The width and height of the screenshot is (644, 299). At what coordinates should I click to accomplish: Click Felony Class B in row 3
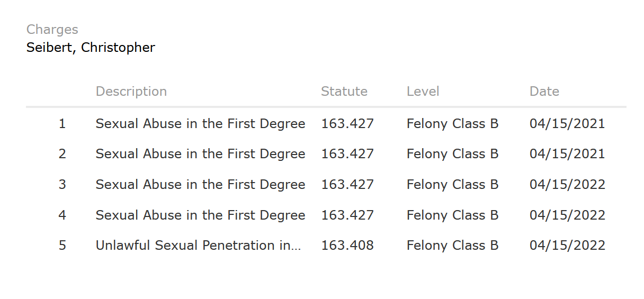pyautogui.click(x=453, y=185)
